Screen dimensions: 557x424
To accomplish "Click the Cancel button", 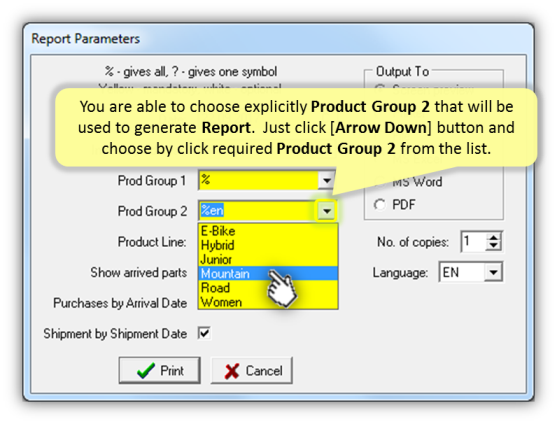I will (x=252, y=370).
